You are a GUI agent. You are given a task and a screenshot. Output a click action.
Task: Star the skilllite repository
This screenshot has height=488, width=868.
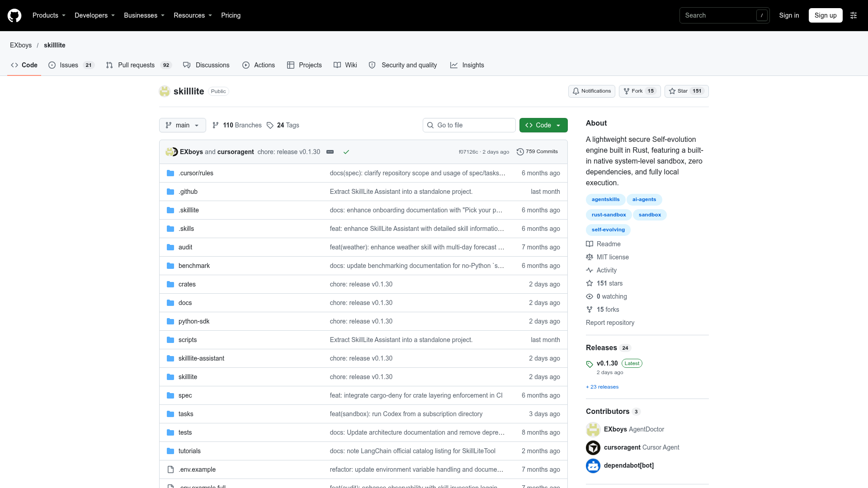click(x=687, y=91)
